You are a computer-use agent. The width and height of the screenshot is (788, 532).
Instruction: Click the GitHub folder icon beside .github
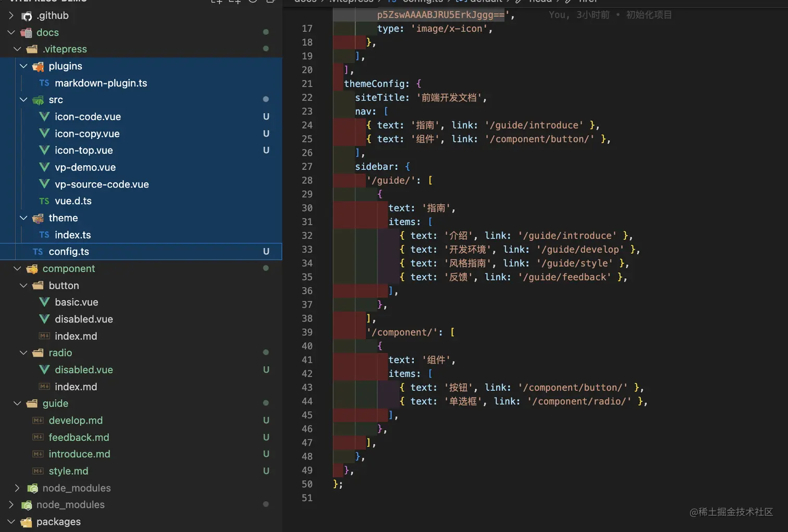[27, 16]
